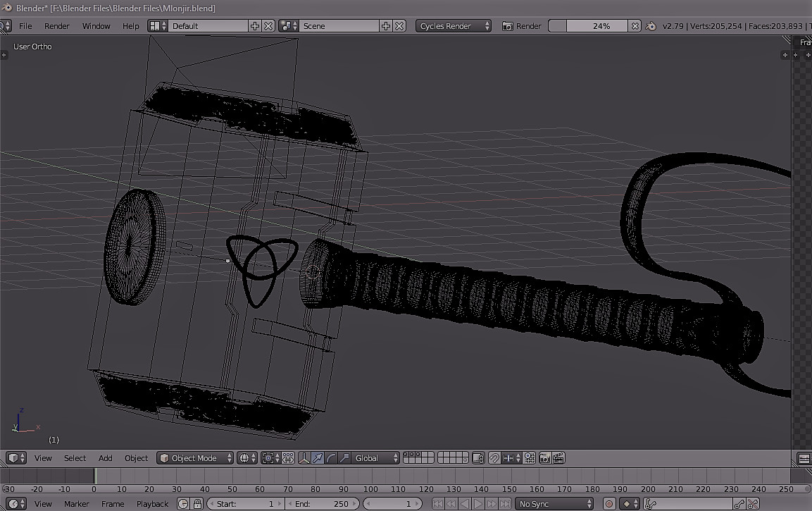This screenshot has height=511, width=812.
Task: Add a new scene
Action: coord(386,26)
